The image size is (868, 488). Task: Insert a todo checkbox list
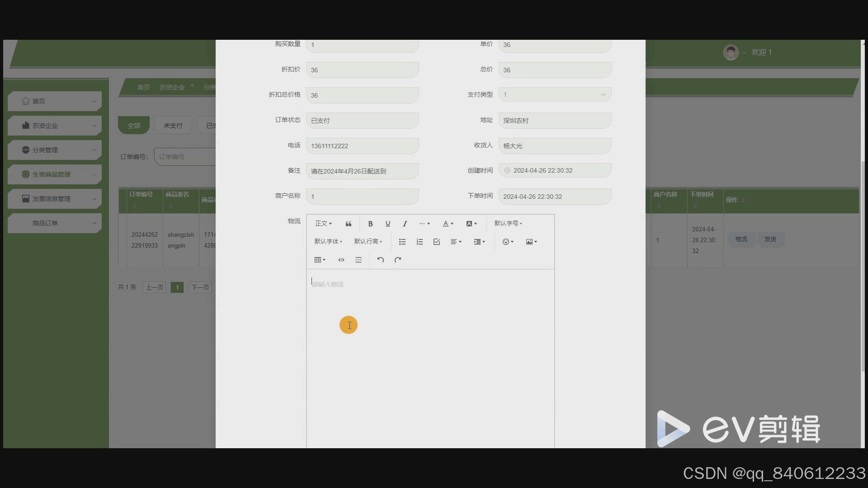[x=436, y=242]
